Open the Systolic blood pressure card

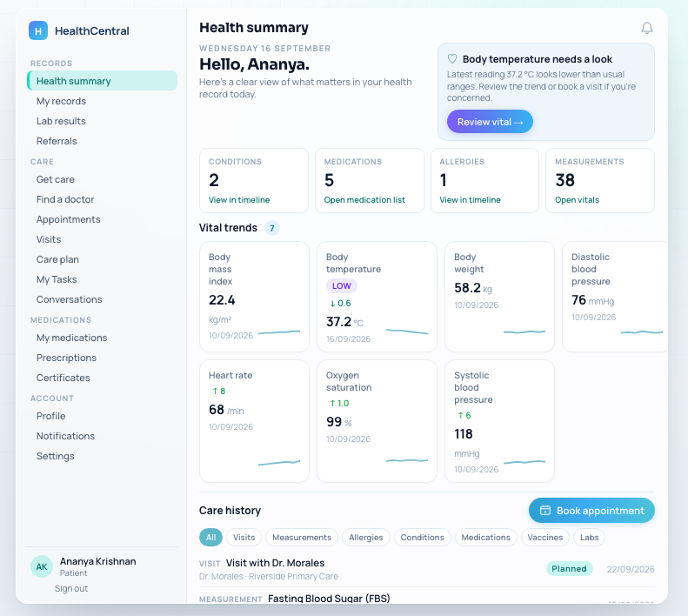tap(499, 420)
